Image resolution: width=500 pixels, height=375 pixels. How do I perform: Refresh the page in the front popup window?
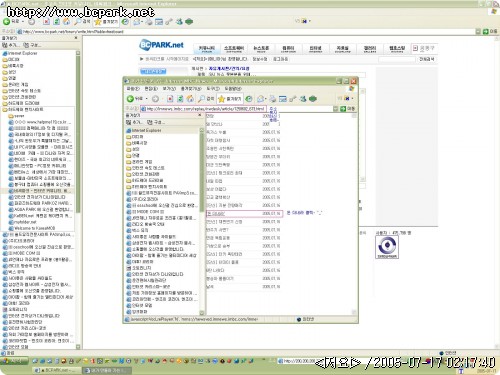(180, 99)
